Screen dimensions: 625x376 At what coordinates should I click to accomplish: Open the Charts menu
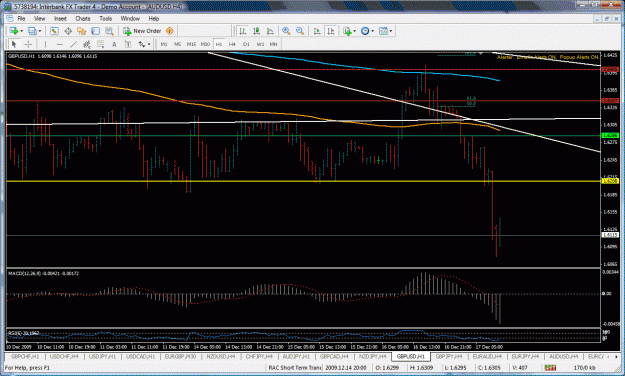(83, 18)
